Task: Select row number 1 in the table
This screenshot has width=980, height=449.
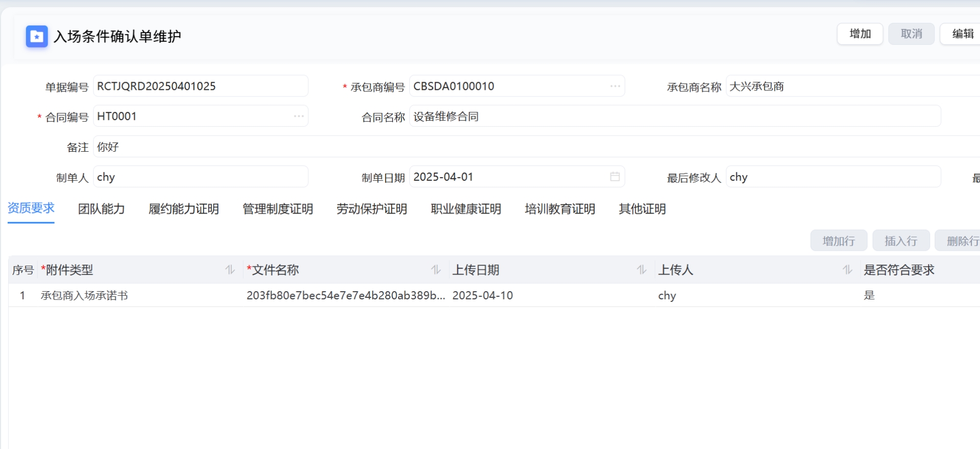Action: click(x=22, y=295)
